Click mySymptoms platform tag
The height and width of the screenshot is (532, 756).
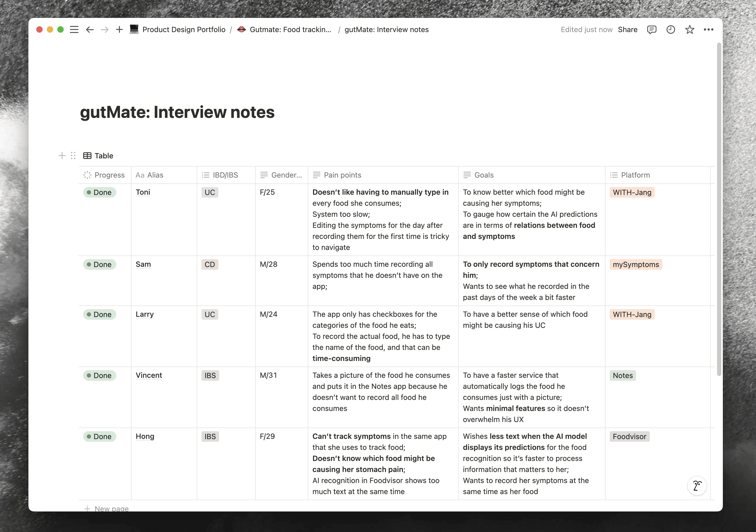[636, 264]
